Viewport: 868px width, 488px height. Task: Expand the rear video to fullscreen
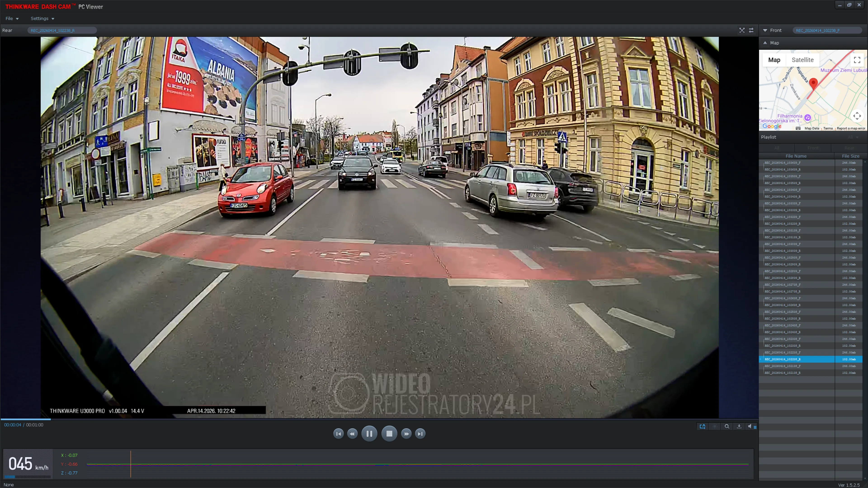pos(742,30)
